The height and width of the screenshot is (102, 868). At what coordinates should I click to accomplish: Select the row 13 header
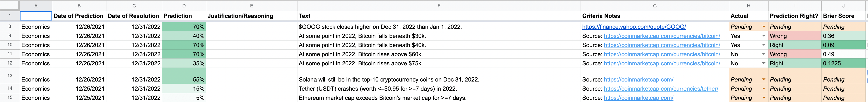coord(10,76)
